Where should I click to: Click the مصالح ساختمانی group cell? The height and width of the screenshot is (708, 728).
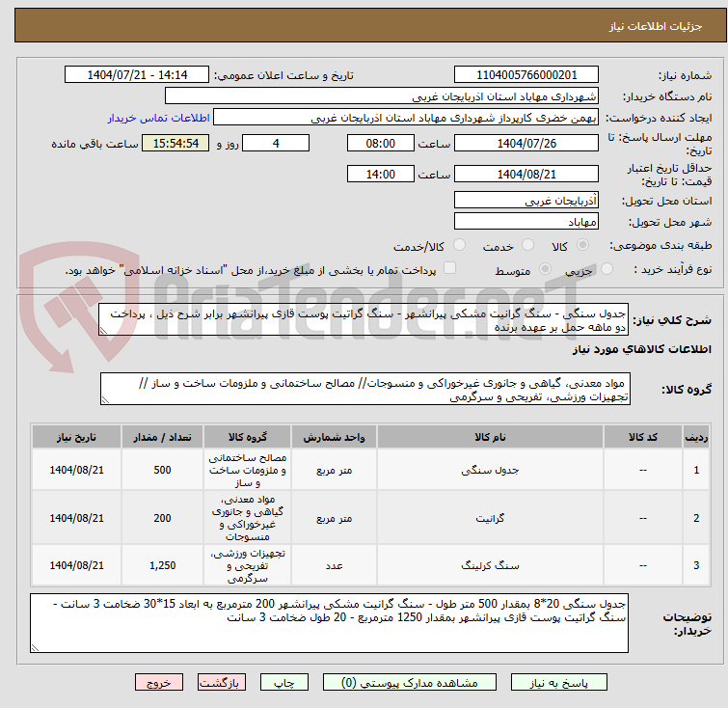coord(248,470)
